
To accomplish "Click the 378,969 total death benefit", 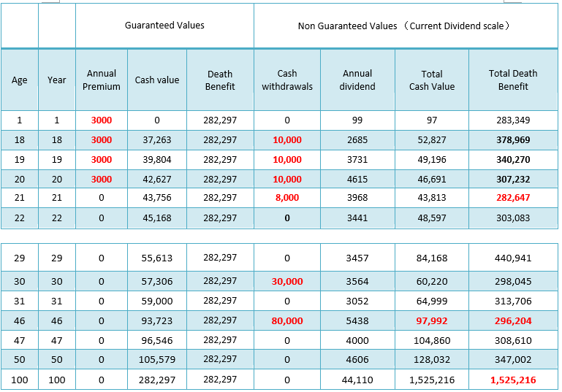I will pyautogui.click(x=513, y=140).
